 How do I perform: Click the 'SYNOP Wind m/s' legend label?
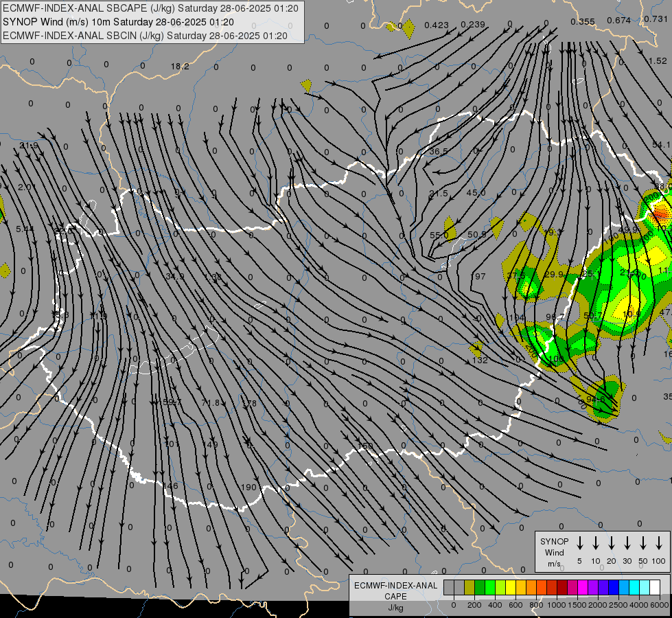[554, 552]
